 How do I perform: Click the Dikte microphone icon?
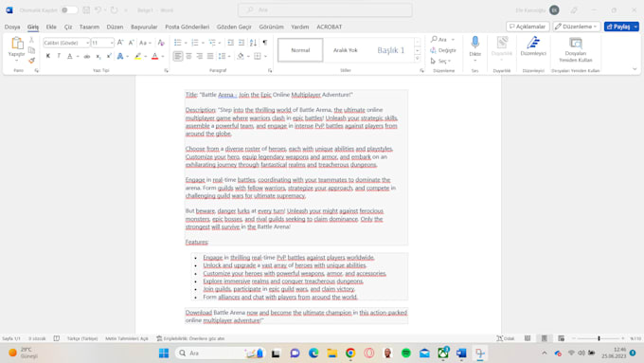[474, 43]
